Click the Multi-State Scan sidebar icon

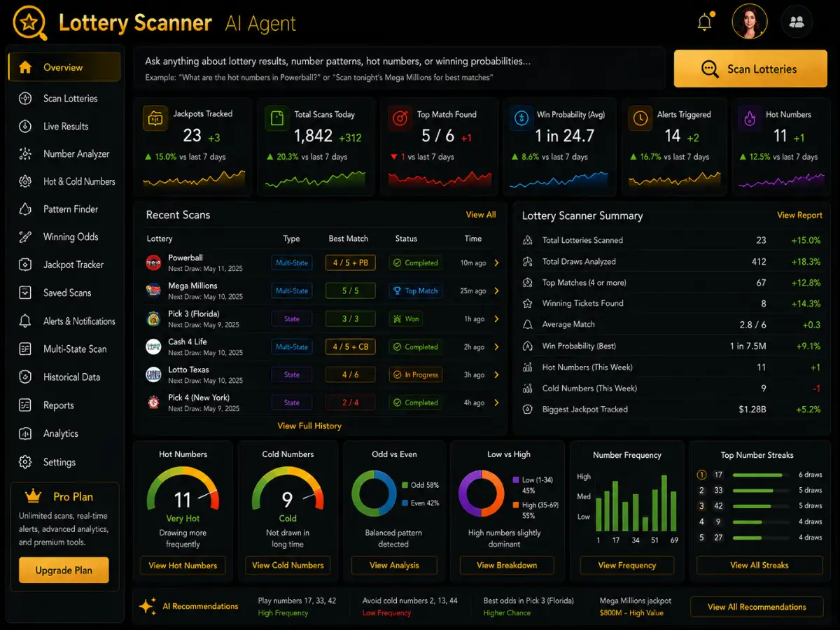(25, 349)
